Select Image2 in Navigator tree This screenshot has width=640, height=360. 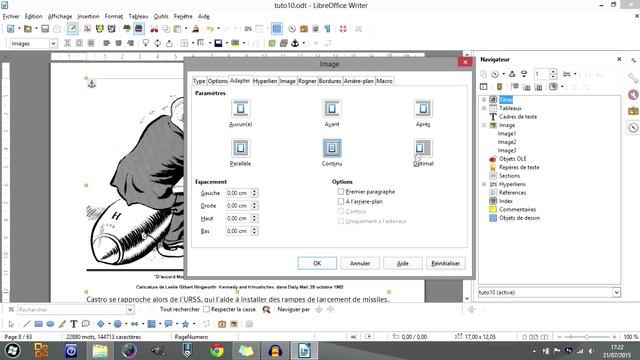[507, 142]
